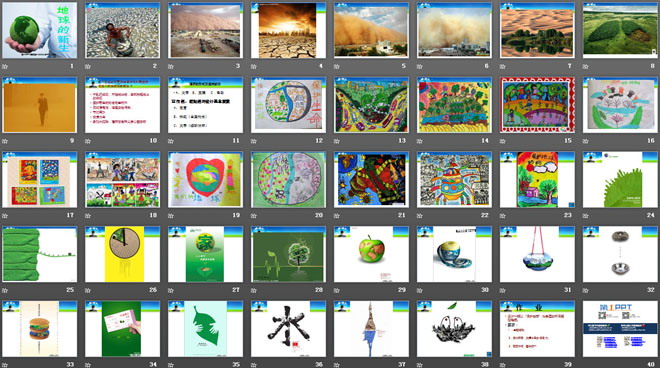This screenshot has height=368, width=660.
Task: Select slide 24 green leaf hand poster
Action: [620, 179]
